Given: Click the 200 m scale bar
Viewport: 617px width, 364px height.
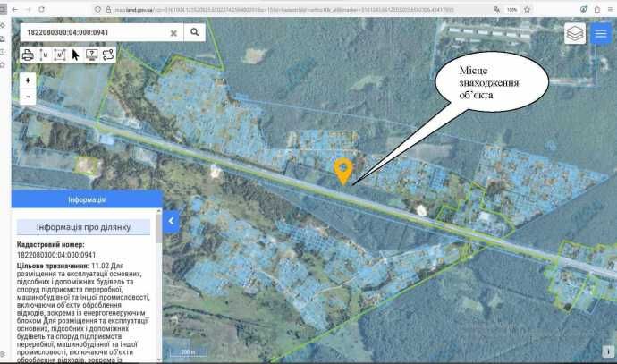Looking at the screenshot, I should pyautogui.click(x=188, y=352).
